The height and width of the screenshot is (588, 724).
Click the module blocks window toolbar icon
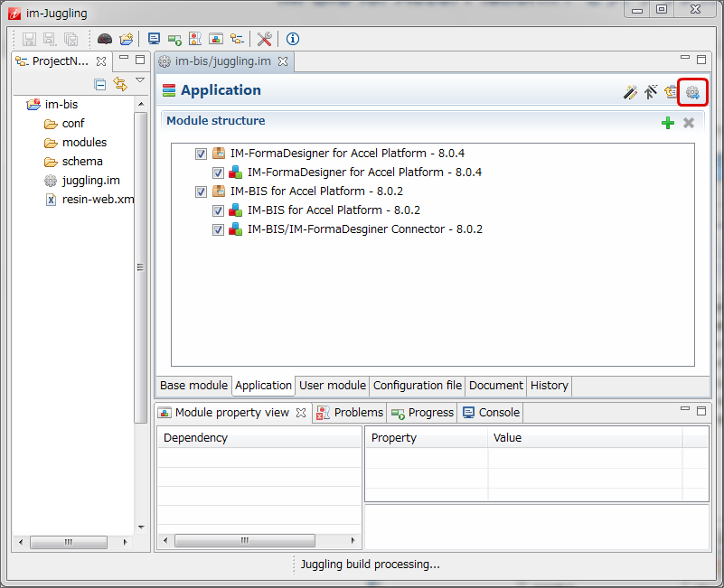pyautogui.click(x=216, y=39)
